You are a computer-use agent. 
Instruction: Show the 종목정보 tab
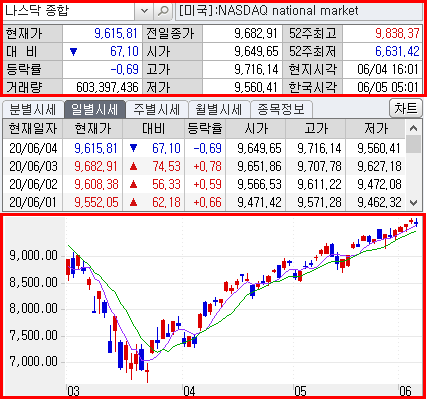tap(281, 109)
